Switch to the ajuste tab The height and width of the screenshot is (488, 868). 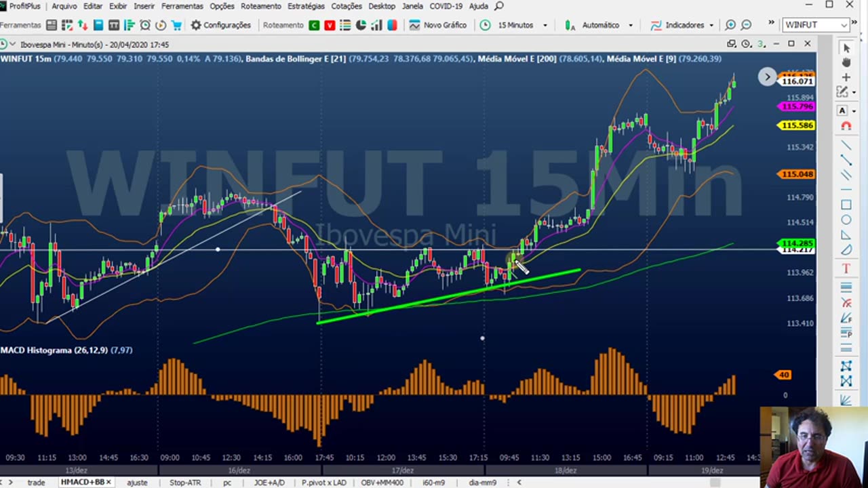pyautogui.click(x=137, y=483)
